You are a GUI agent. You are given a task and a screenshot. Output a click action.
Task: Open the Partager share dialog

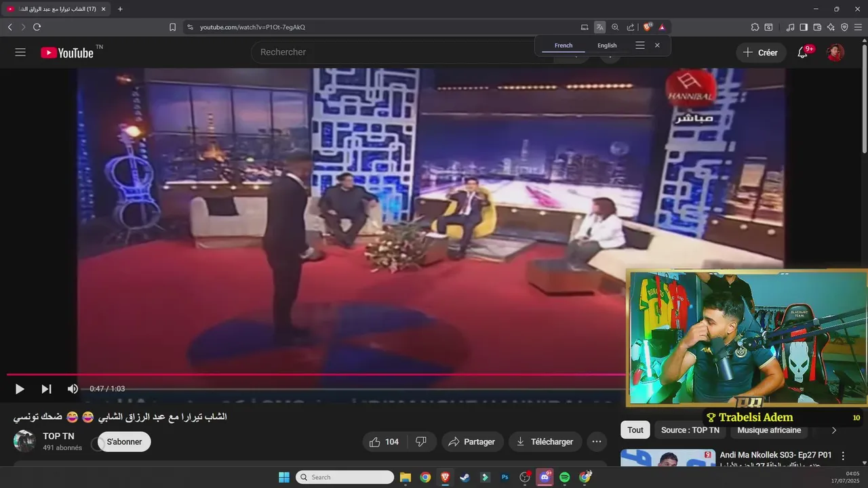click(x=473, y=442)
